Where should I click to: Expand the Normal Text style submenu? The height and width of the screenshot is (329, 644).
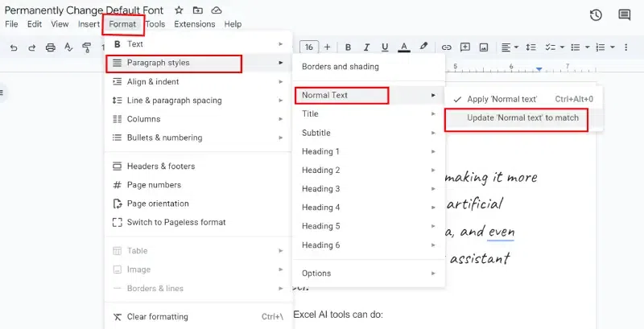point(369,95)
